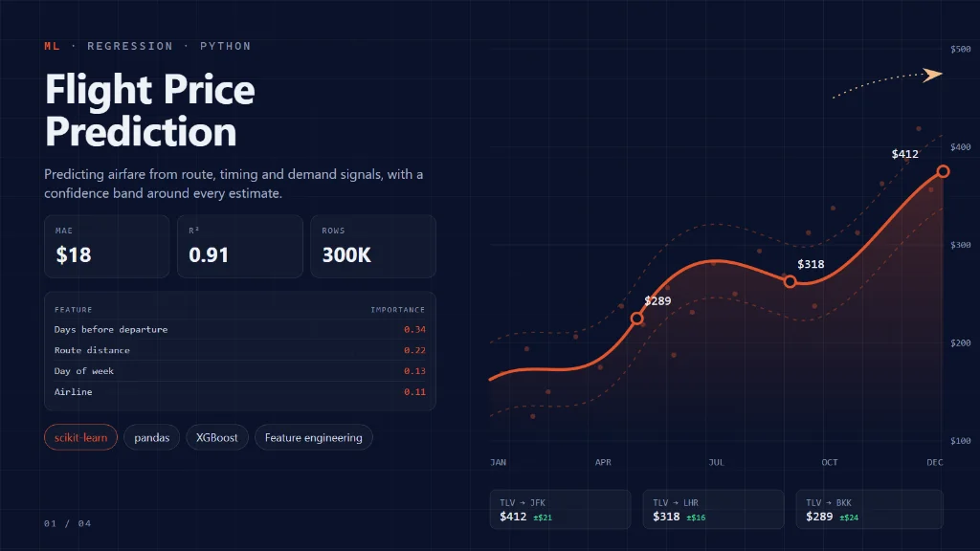Select the ±$16 confidence value
This screenshot has width=980, height=551.
pyautogui.click(x=696, y=518)
